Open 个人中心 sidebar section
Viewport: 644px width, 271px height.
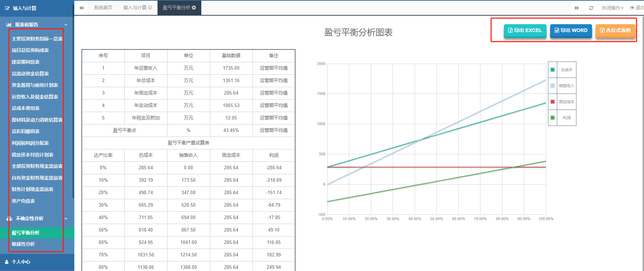37,262
